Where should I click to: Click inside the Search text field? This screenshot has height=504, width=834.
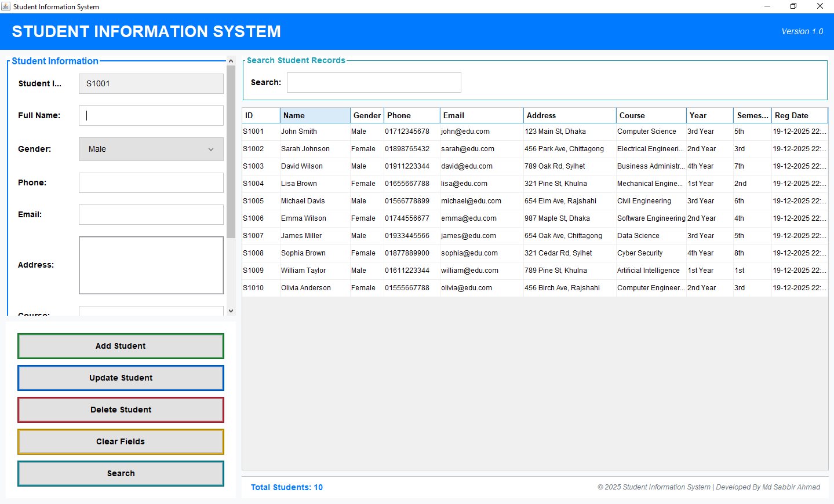click(x=373, y=82)
